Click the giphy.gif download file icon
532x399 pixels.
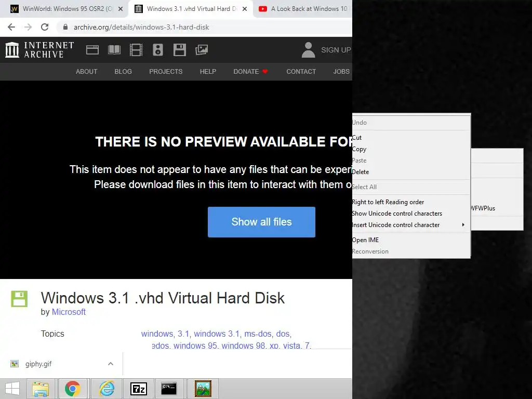pyautogui.click(x=15, y=364)
